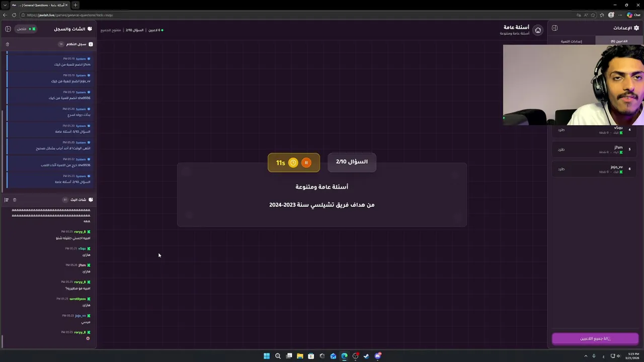The width and height of the screenshot is (644, 362).
Task: Open Copilot Chat in the browser
Action: point(634,15)
